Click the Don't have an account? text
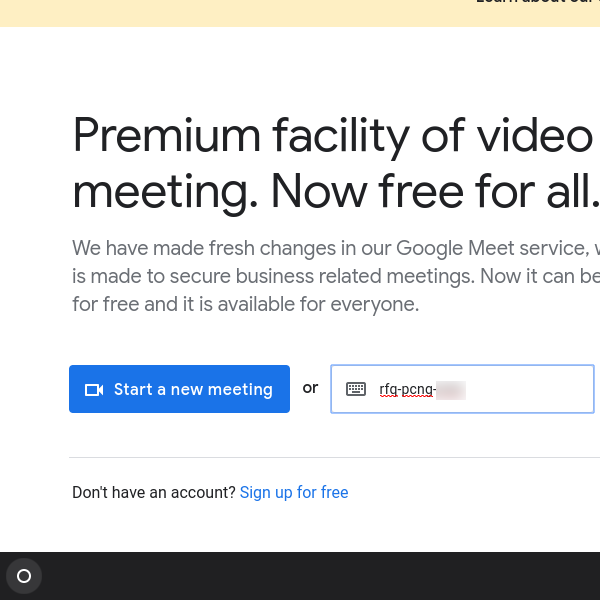Screen dimensions: 600x600 coord(153,492)
